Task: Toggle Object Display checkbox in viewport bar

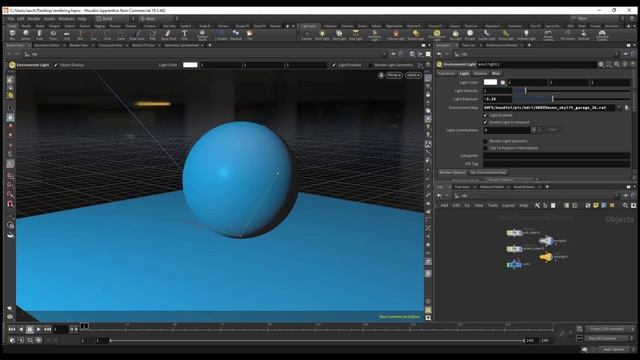Action: coord(56,65)
